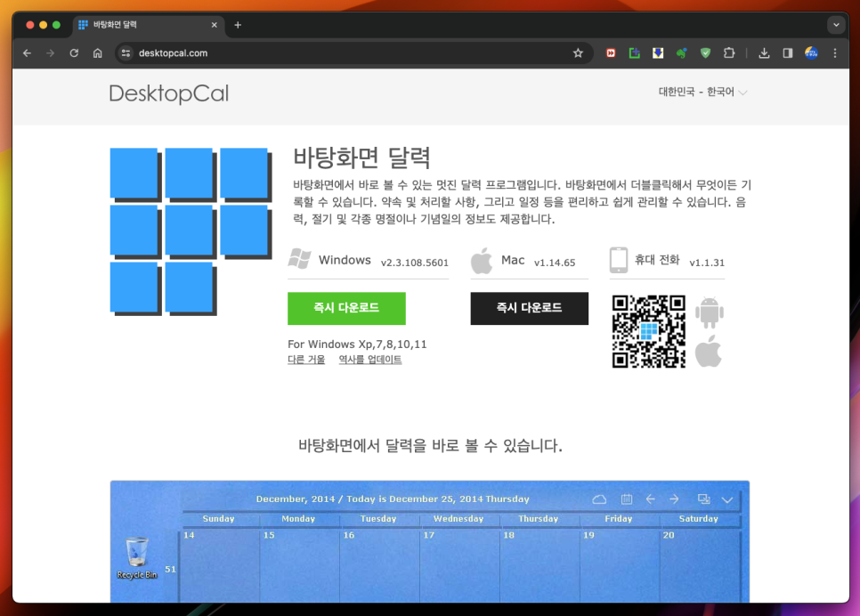Close the 바탕화면 달력 tab
This screenshot has height=616, width=860.
click(x=215, y=25)
